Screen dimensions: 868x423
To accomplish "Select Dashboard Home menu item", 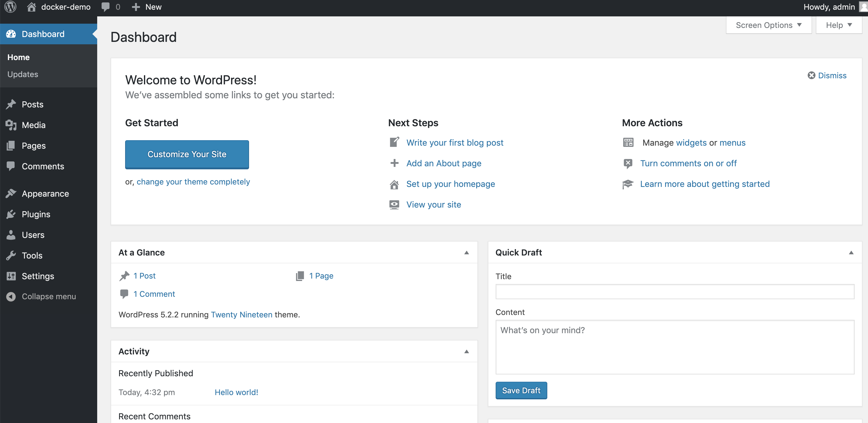I will (x=19, y=56).
